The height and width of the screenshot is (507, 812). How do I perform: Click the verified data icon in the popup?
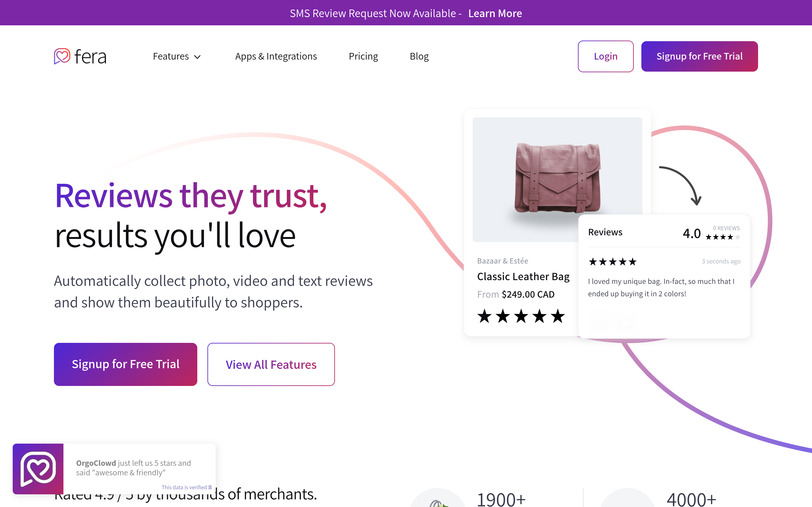click(x=210, y=487)
